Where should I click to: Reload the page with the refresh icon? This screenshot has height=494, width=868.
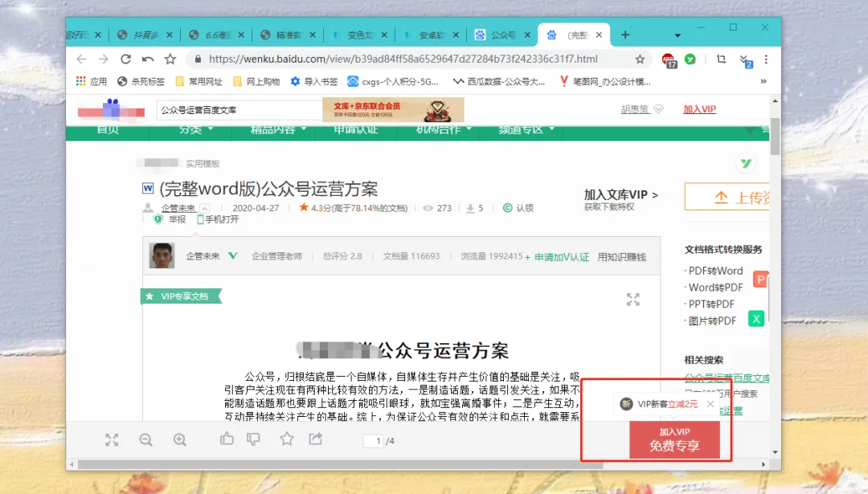point(125,59)
